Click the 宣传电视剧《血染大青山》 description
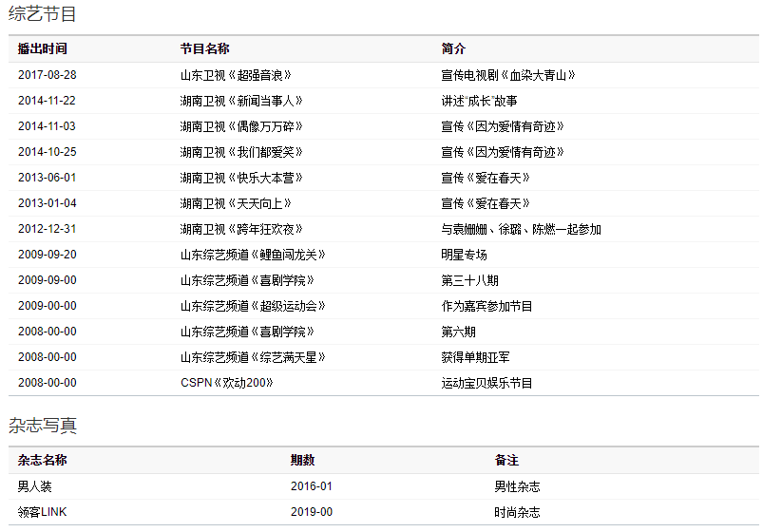The height and width of the screenshot is (532, 782). click(x=508, y=75)
